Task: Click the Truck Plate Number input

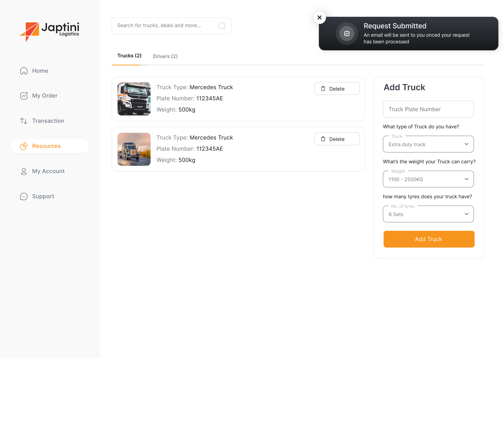Action: (x=428, y=109)
